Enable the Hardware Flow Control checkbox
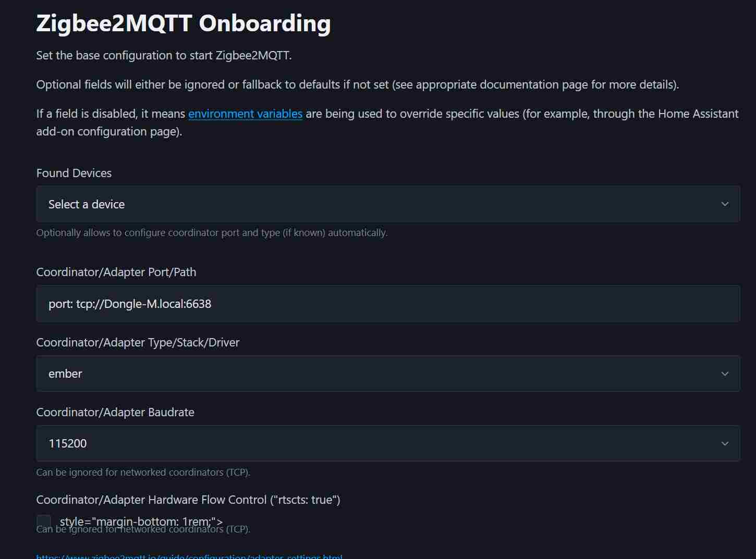This screenshot has width=756, height=559. (44, 521)
